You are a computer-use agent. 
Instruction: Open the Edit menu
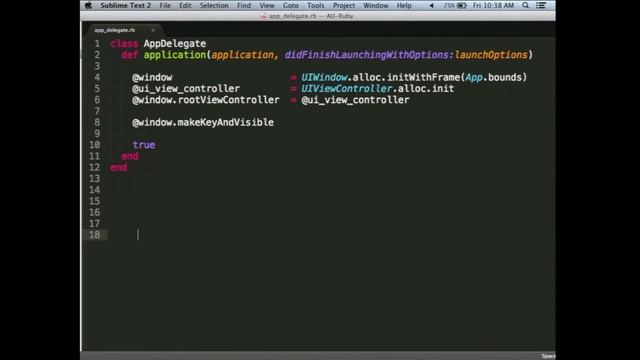click(185, 5)
